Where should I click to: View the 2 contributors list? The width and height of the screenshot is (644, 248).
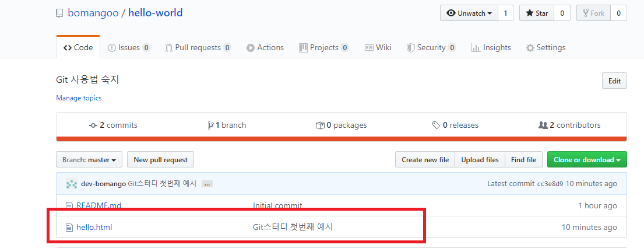coord(569,125)
